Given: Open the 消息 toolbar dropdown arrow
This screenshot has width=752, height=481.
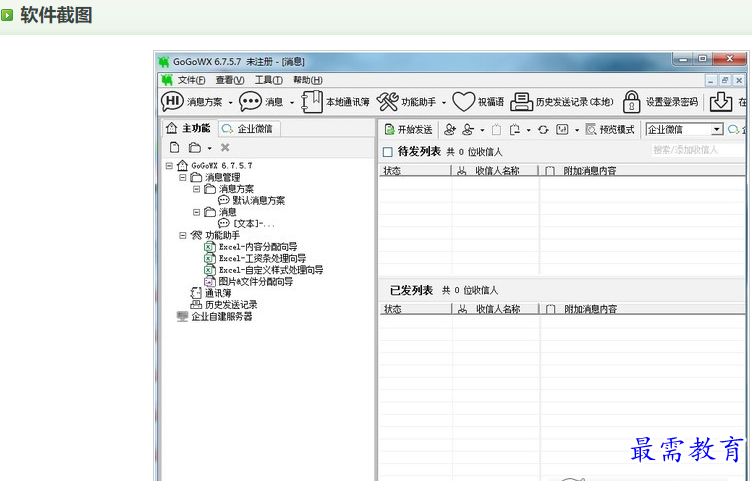Looking at the screenshot, I should [x=292, y=103].
